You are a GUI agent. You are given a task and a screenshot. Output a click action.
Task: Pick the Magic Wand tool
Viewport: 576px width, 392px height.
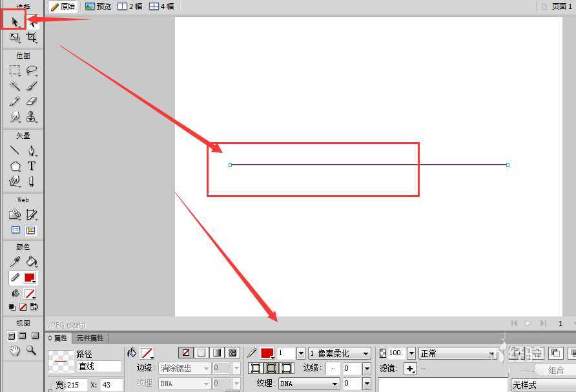coord(14,86)
